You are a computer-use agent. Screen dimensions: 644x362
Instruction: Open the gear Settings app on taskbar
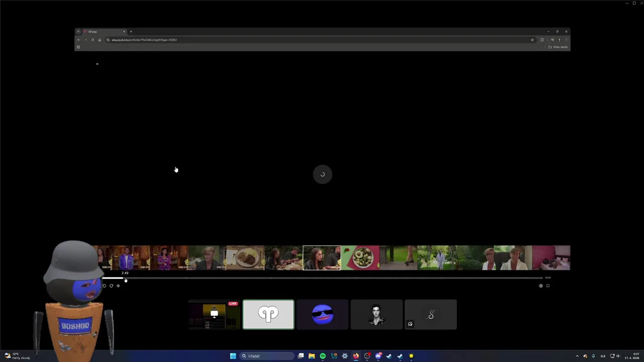click(x=345, y=356)
